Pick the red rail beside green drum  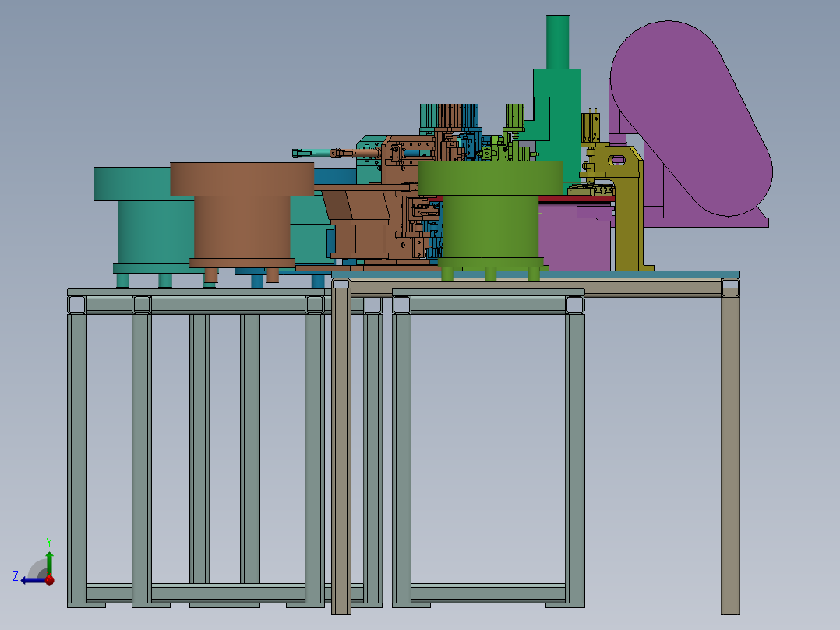(x=576, y=199)
